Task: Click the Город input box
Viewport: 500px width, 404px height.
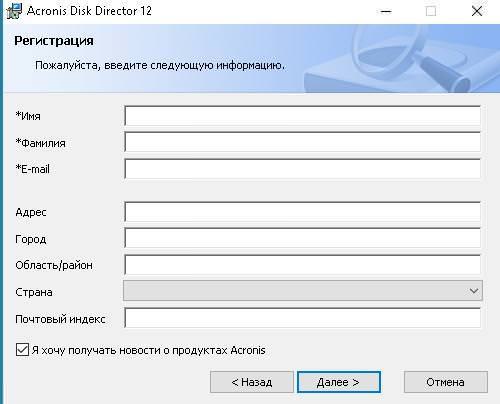Action: (x=303, y=238)
